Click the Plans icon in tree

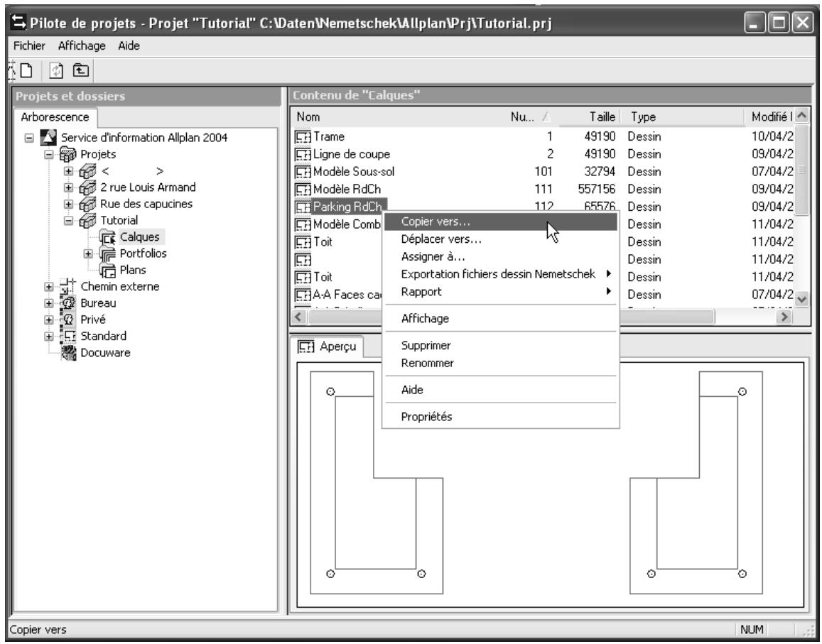click(x=107, y=271)
